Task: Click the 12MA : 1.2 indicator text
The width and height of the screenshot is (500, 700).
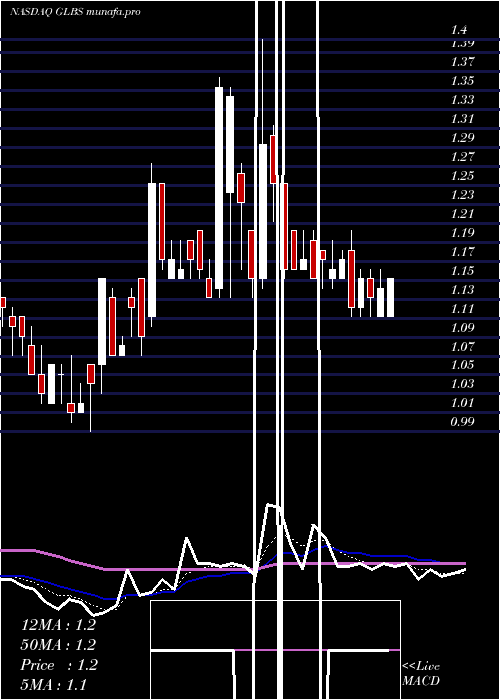Action: [x=58, y=625]
